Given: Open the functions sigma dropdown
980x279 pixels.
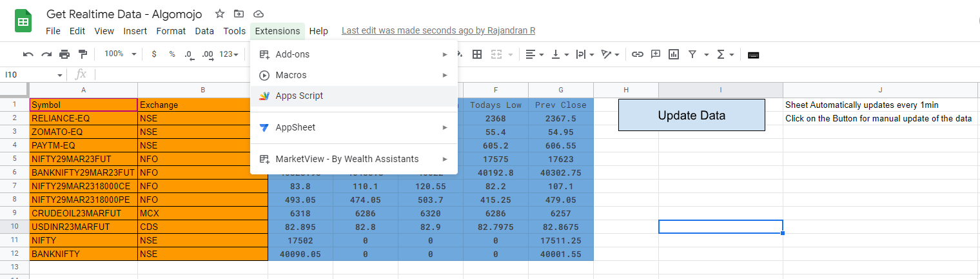Looking at the screenshot, I should [725, 54].
